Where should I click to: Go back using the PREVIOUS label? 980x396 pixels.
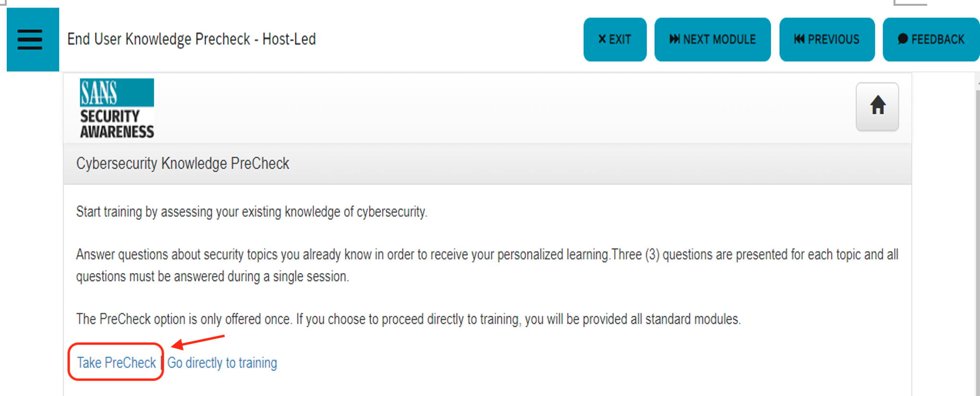(x=833, y=39)
